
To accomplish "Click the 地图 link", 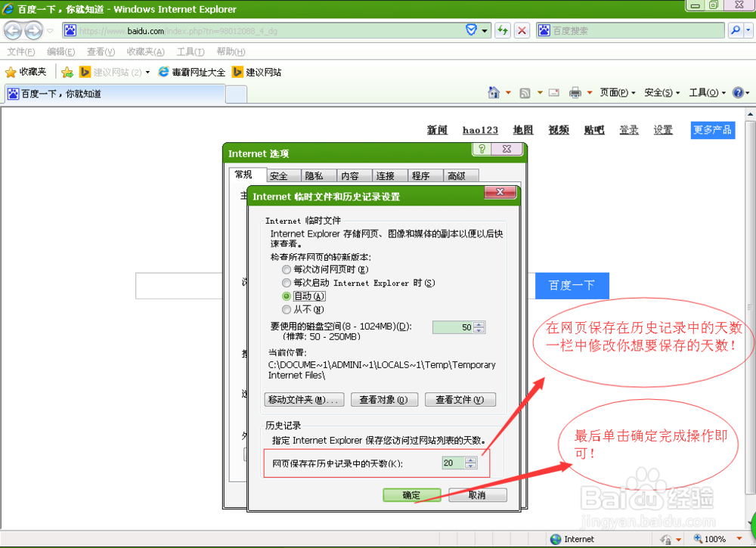I will pos(523,130).
